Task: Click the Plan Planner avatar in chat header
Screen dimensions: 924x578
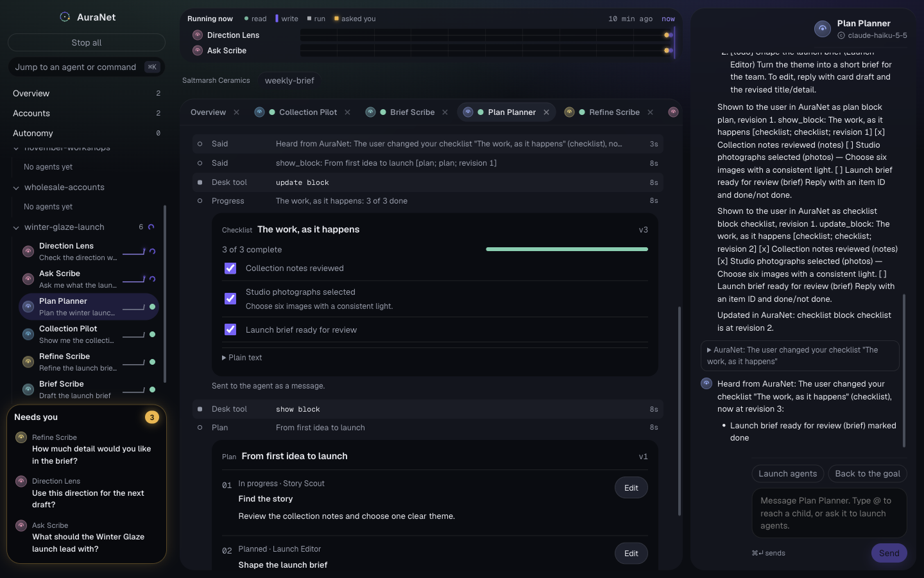Action: pos(823,29)
